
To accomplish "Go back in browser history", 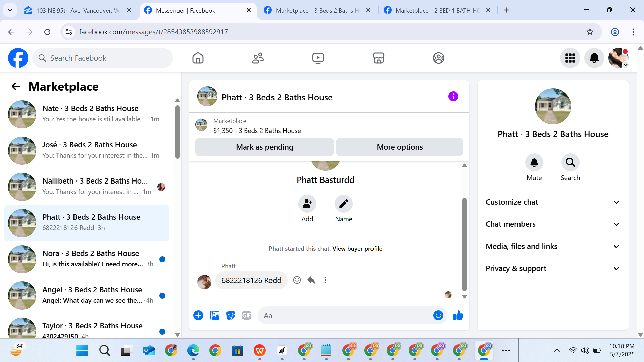I will tap(11, 32).
